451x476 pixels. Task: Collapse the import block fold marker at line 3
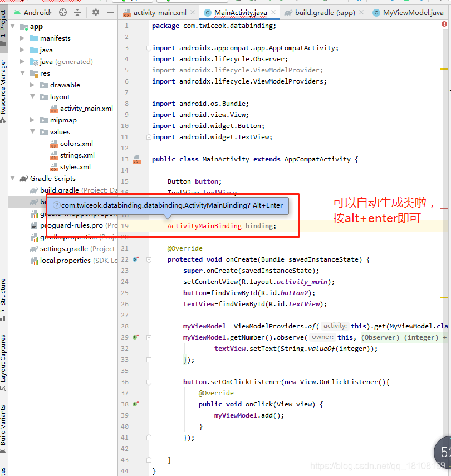click(149, 48)
